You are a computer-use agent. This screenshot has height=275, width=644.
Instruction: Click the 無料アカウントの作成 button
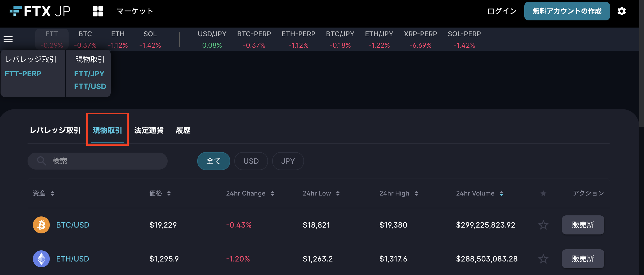567,11
